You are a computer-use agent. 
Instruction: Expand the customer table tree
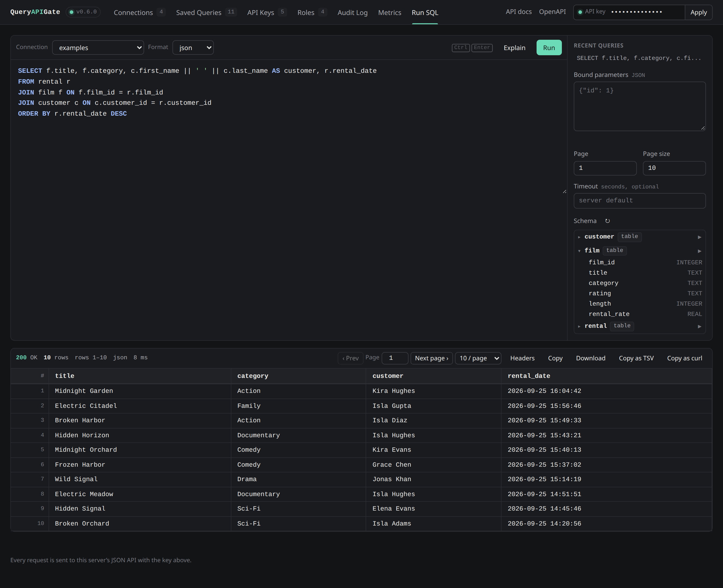[579, 237]
